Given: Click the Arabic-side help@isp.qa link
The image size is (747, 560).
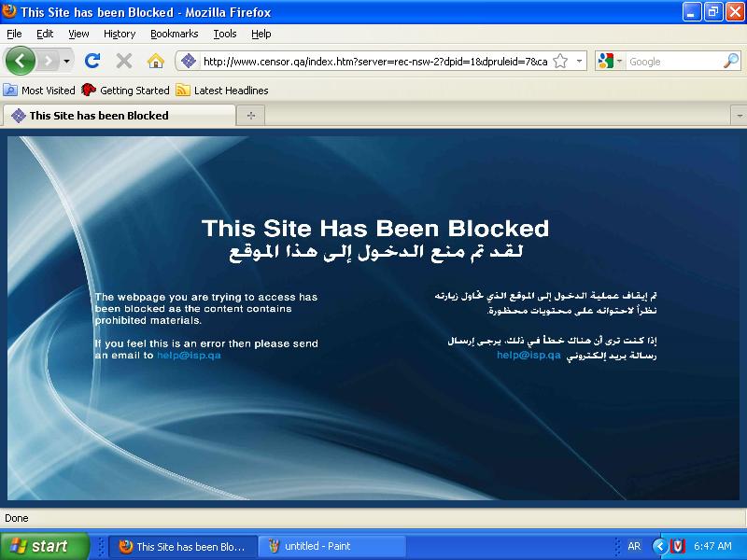Looking at the screenshot, I should 529,356.
